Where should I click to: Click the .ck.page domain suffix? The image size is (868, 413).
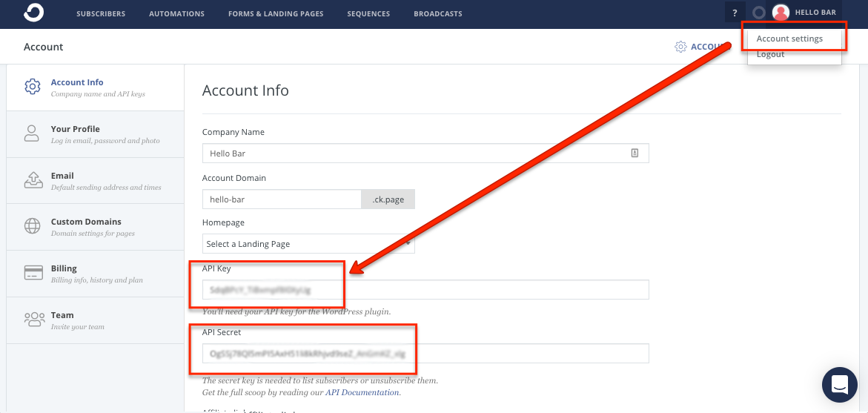(x=388, y=199)
